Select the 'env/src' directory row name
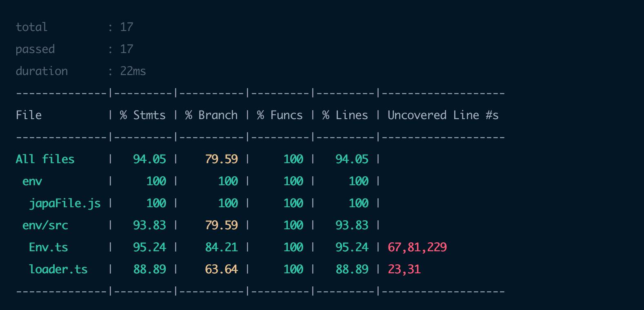This screenshot has width=644, height=310. pyautogui.click(x=45, y=225)
